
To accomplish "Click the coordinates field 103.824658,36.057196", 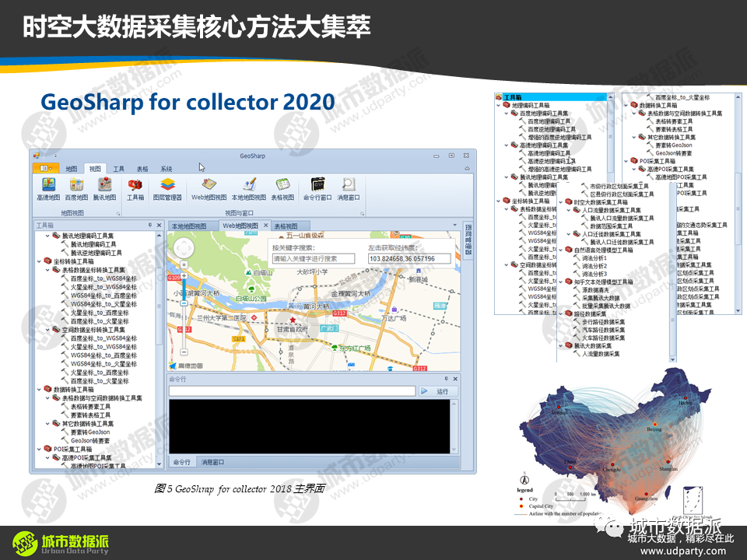I will coord(409,258).
